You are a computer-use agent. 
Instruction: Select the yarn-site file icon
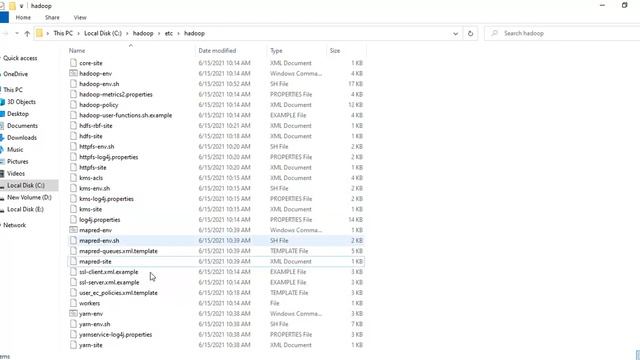[73, 345]
